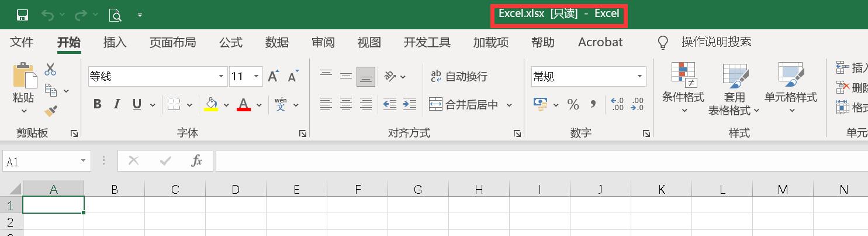Open the 字体 dialog launcher
Image resolution: width=868 pixels, height=236 pixels.
pos(303,134)
